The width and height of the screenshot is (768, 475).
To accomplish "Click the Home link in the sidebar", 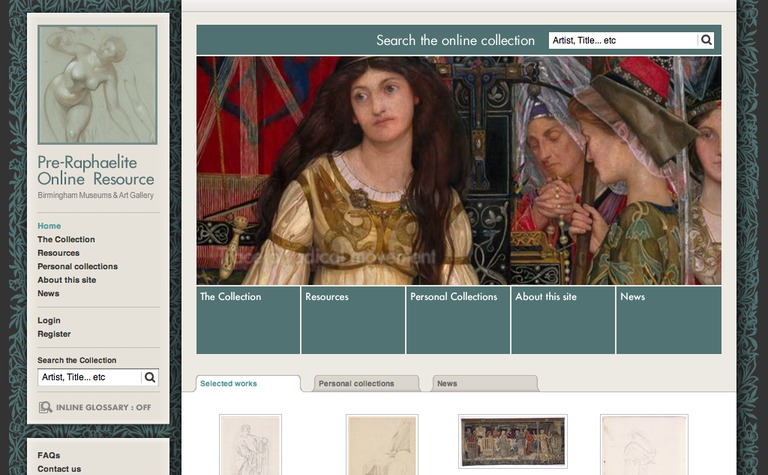I will (49, 226).
